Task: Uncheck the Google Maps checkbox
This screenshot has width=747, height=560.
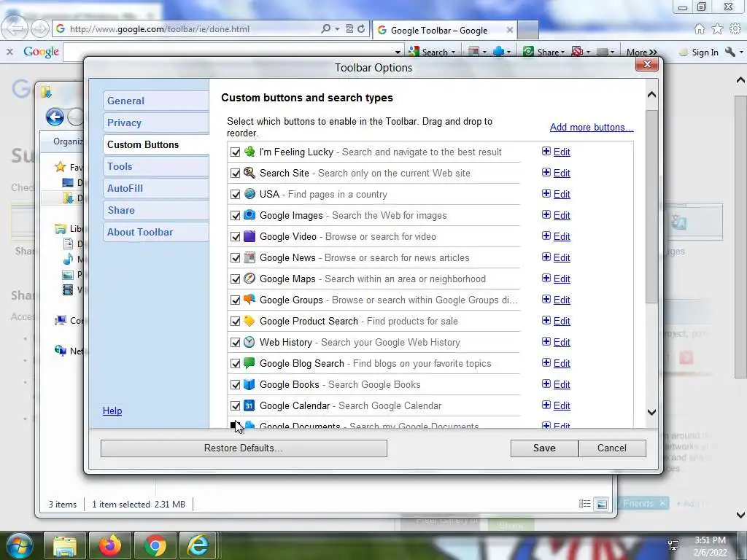Action: point(236,279)
